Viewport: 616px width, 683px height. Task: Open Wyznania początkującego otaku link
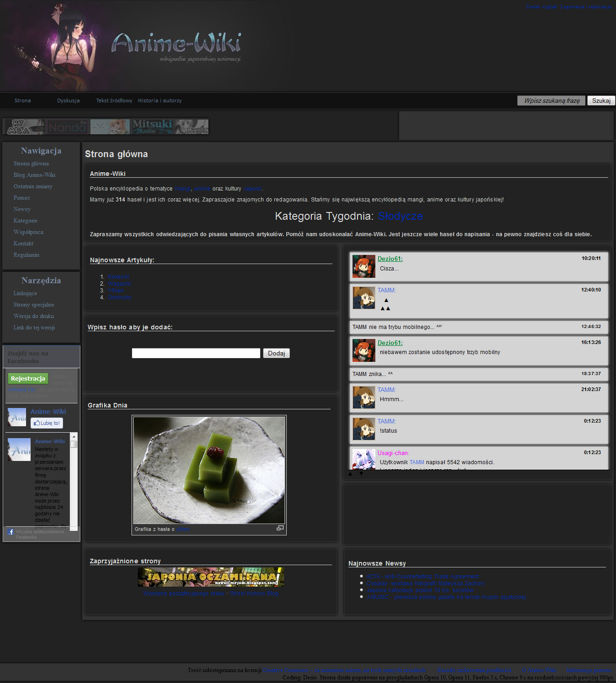point(184,593)
